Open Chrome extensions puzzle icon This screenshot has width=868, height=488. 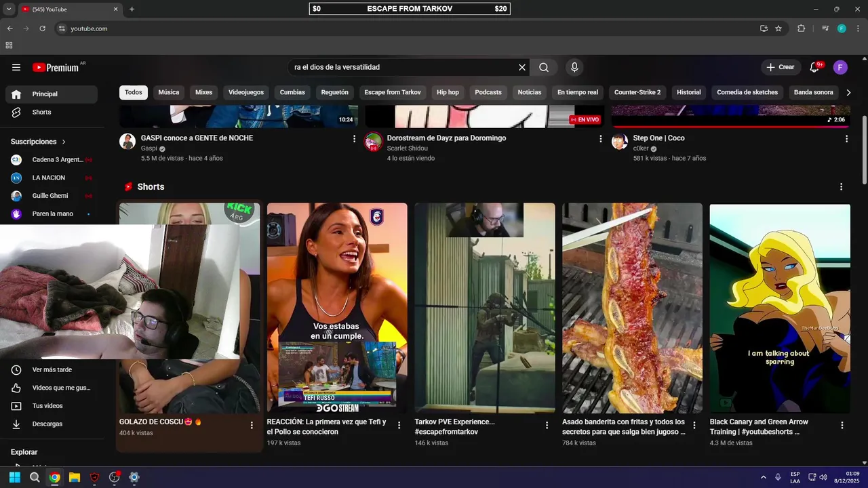(x=802, y=28)
